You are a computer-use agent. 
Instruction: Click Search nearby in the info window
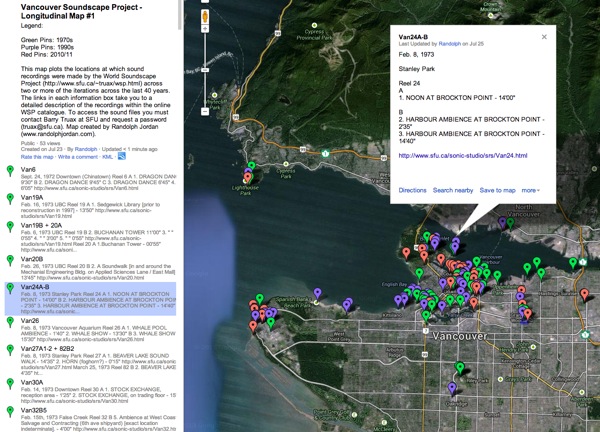pos(453,190)
